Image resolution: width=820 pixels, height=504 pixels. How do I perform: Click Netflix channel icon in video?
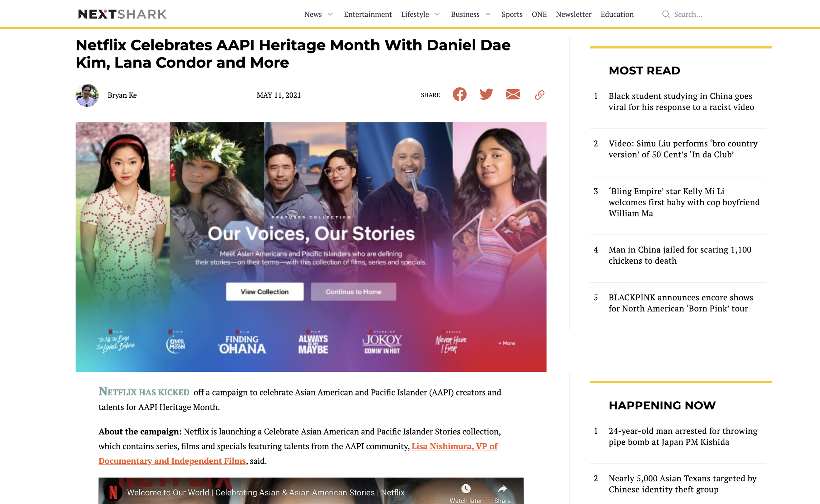point(113,492)
